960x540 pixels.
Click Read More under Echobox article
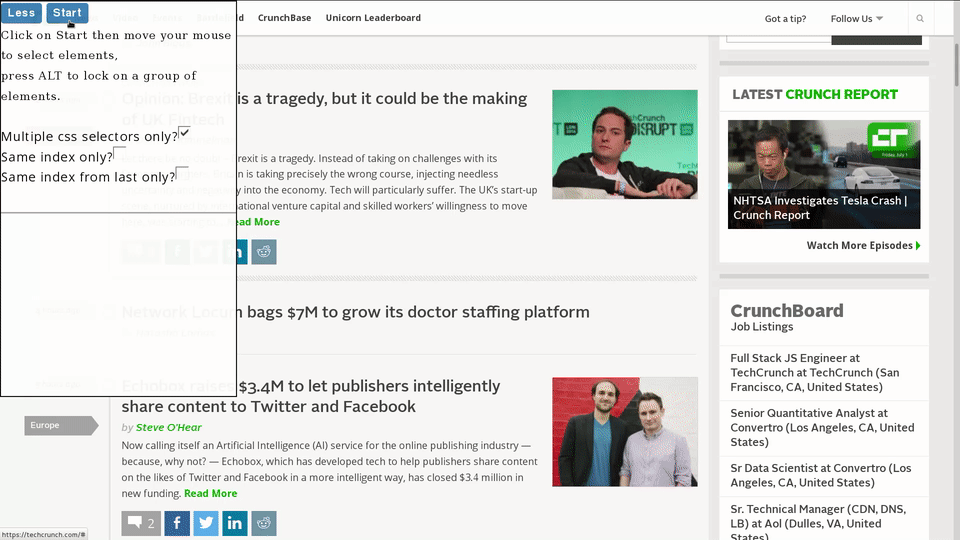[x=211, y=493]
